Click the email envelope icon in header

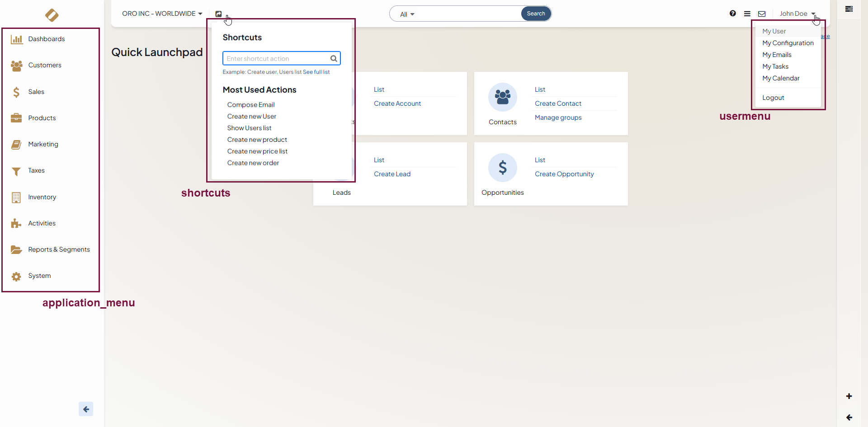pos(762,14)
